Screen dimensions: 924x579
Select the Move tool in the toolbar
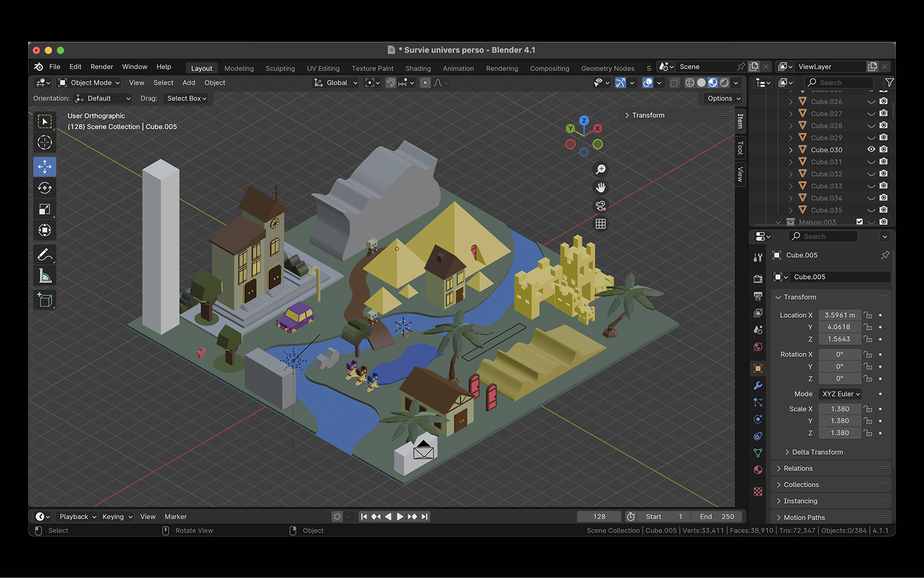click(x=45, y=167)
